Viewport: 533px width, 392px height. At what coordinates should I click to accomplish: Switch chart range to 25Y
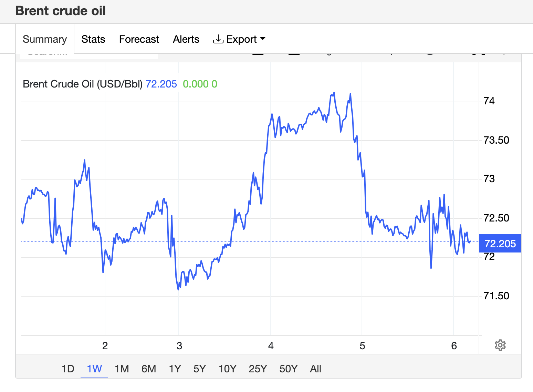pyautogui.click(x=258, y=369)
